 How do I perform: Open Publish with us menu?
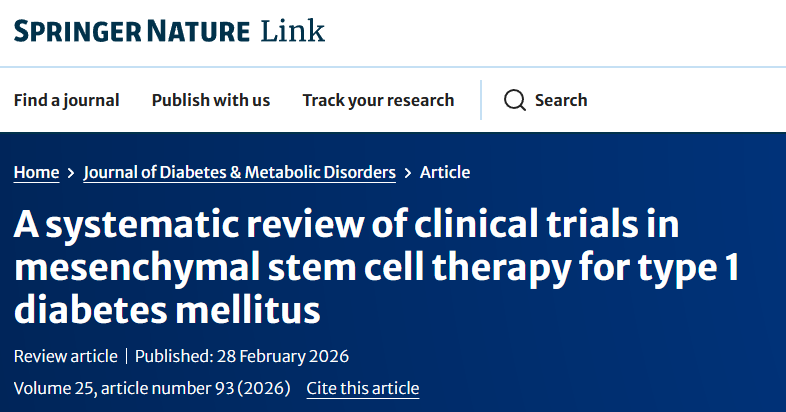pyautogui.click(x=211, y=100)
